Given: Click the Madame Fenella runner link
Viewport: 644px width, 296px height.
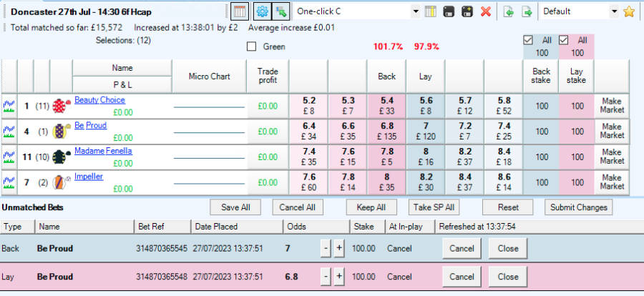Looking at the screenshot, I should 103,151.
